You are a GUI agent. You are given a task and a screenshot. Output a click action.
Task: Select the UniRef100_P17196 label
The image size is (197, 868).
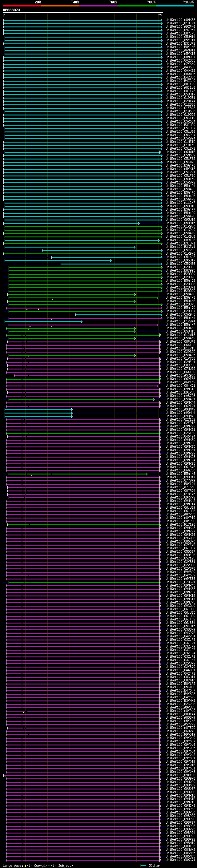180,525
